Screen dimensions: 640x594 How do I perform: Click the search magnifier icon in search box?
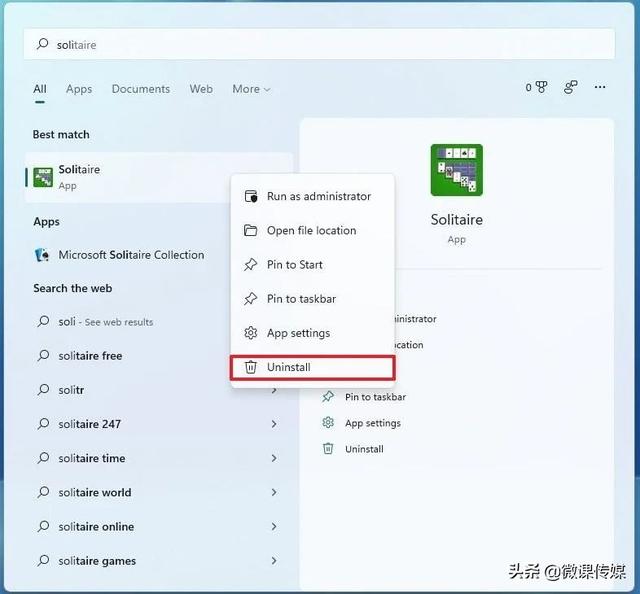coord(42,44)
